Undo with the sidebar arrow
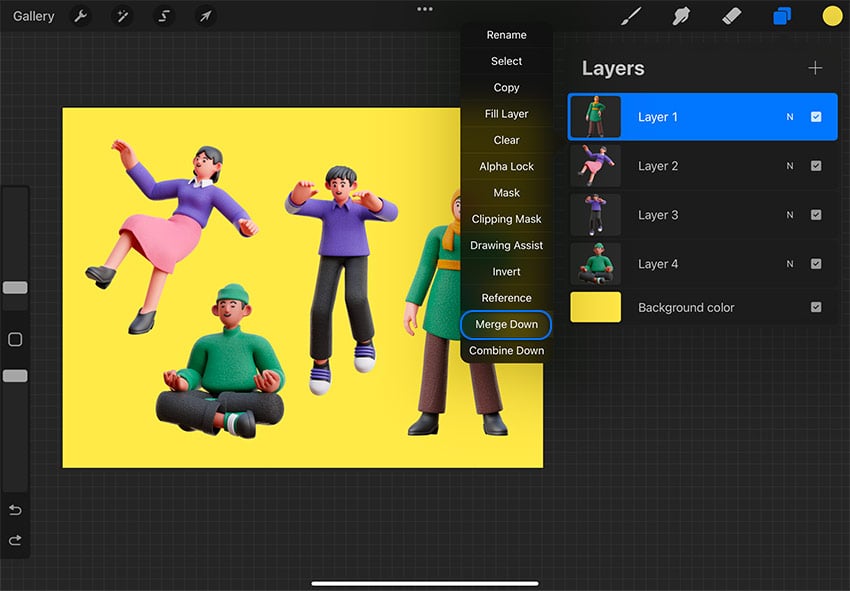Screen dimensions: 850x591 (x=15, y=510)
